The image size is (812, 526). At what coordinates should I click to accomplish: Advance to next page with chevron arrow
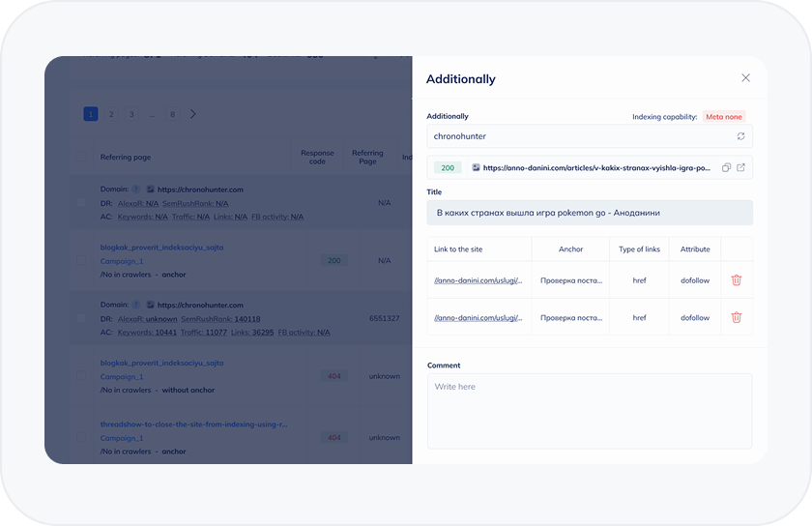pyautogui.click(x=192, y=114)
